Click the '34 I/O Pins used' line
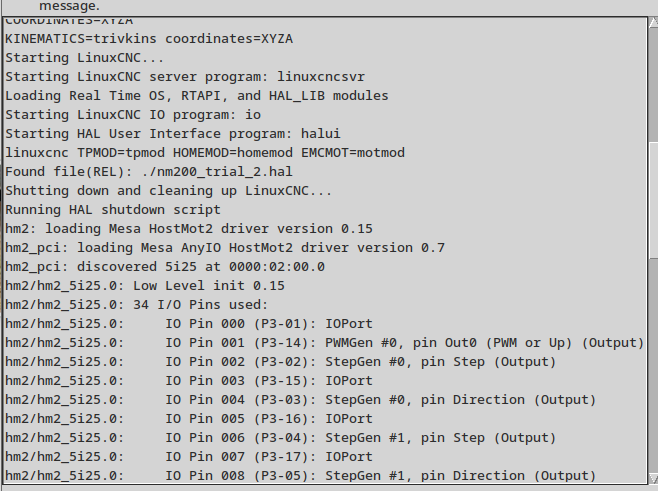658x491 pixels. pos(136,305)
